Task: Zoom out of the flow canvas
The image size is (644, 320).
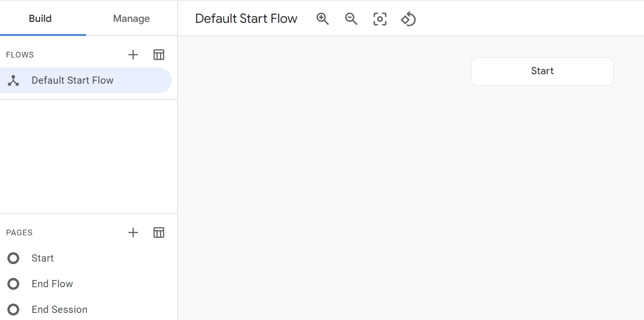Action: tap(351, 19)
